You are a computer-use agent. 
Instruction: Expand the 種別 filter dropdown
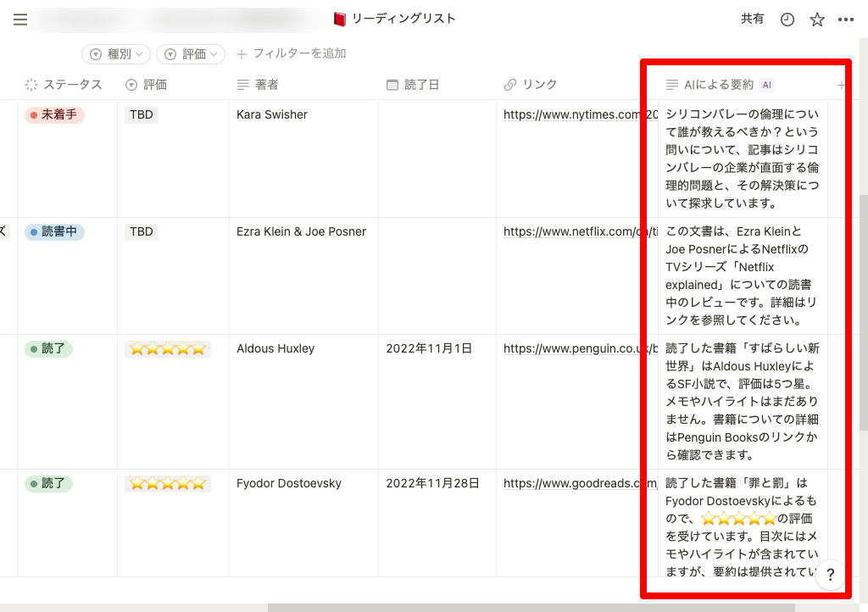point(116,54)
